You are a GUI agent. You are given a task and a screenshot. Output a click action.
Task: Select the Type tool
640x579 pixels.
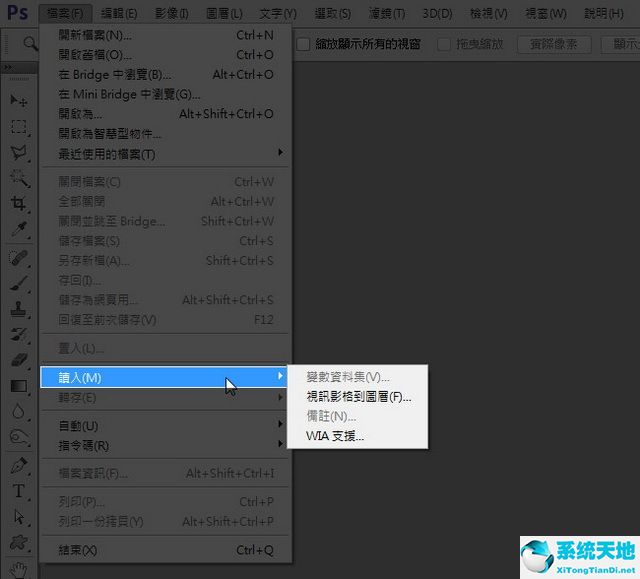(18, 491)
